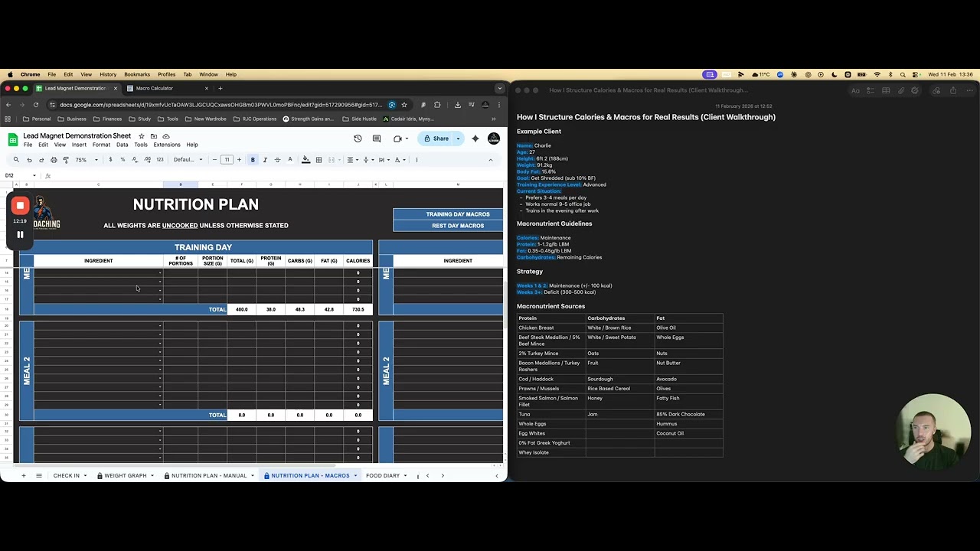
Task: Open the Extensions menu
Action: [167, 145]
